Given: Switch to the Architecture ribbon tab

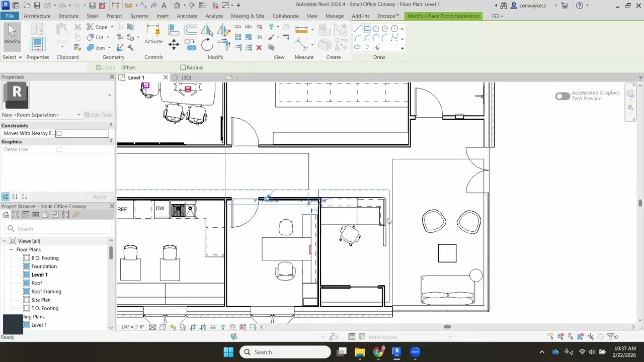Looking at the screenshot, I should 37,16.
